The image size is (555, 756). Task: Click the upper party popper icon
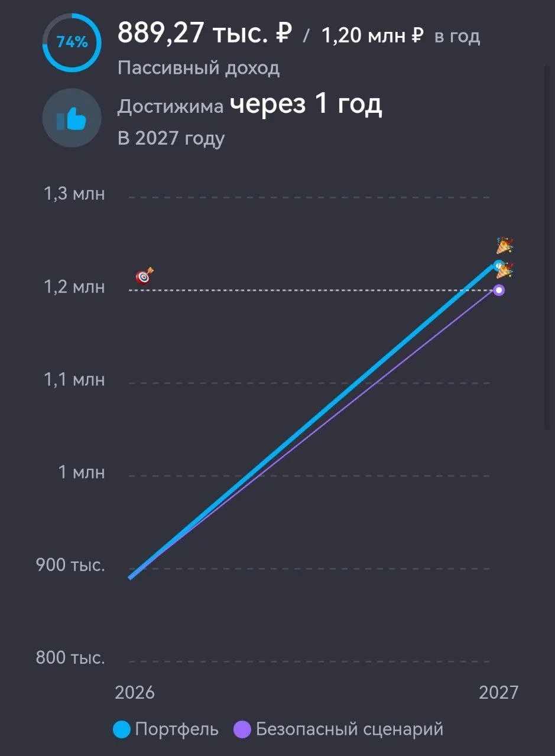(x=504, y=245)
